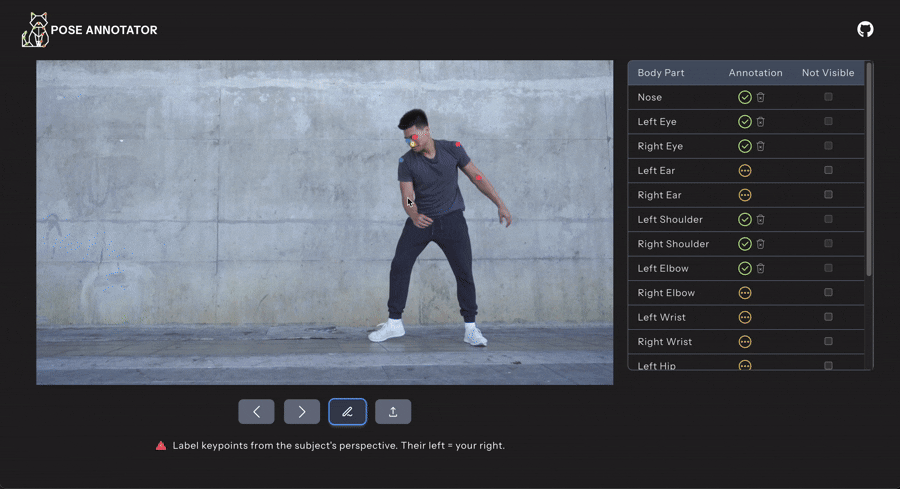Mark Nose as not visible
The image size is (900, 489).
828,97
